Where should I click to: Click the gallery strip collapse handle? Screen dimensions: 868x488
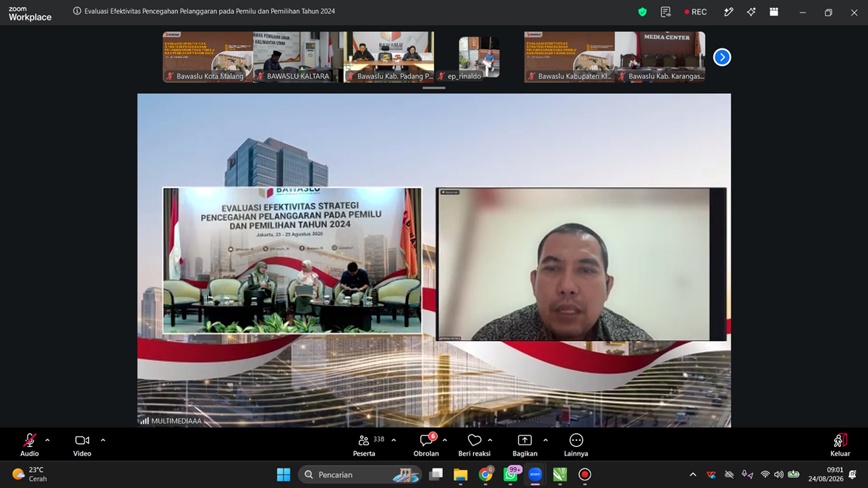point(434,88)
